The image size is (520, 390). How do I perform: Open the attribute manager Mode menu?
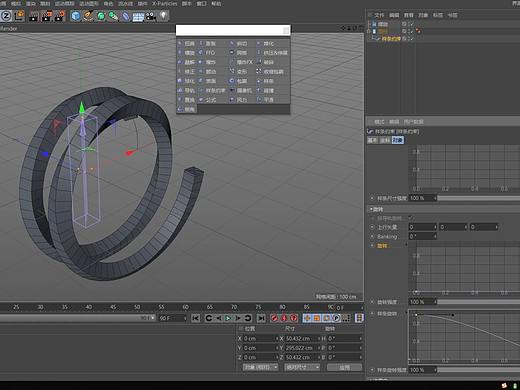pyautogui.click(x=379, y=122)
